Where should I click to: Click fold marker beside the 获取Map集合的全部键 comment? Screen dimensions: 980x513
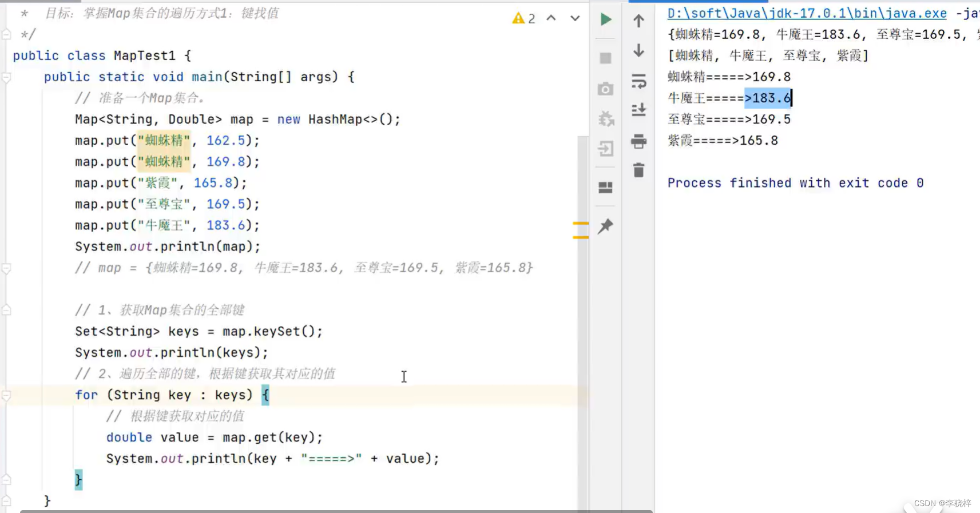point(6,311)
